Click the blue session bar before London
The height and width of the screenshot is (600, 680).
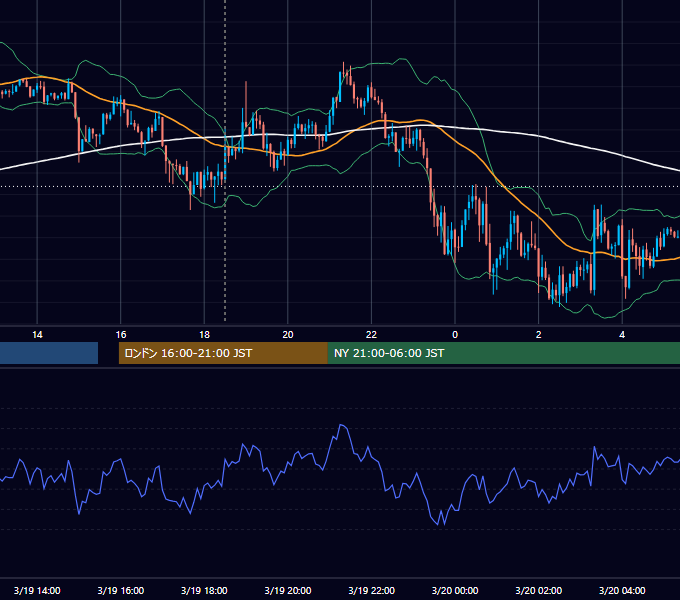[x=49, y=353]
